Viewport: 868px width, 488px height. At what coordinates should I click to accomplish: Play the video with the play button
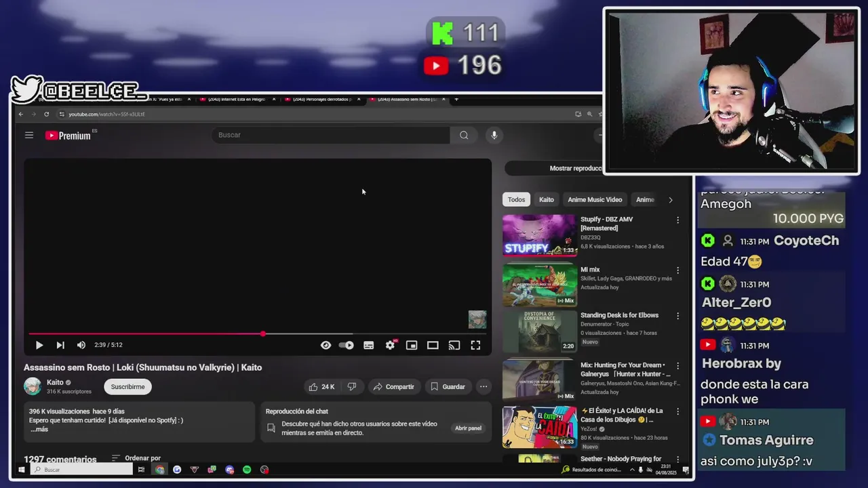(x=39, y=345)
